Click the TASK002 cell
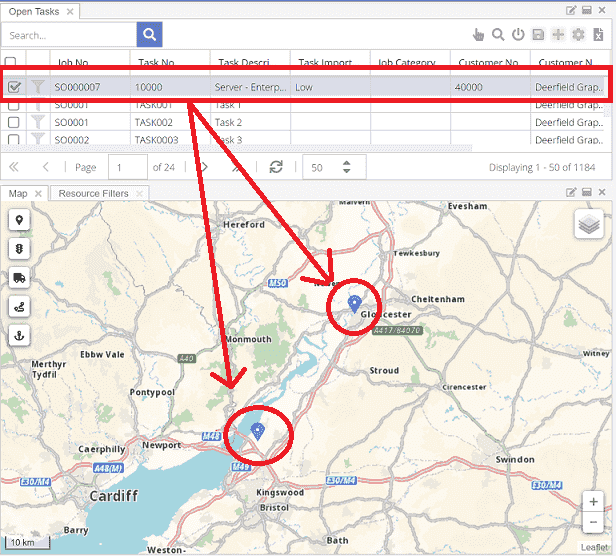Screen dimensions: 616x556 [x=170, y=122]
